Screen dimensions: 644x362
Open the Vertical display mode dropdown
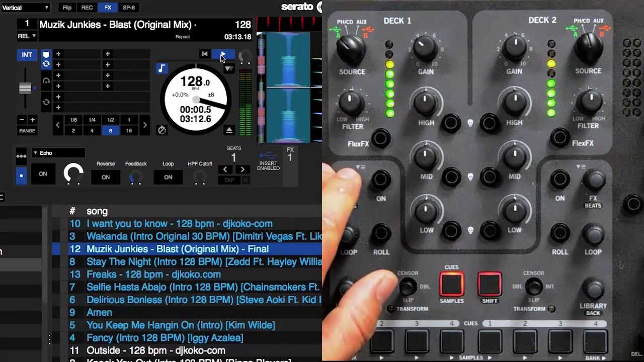25,8
